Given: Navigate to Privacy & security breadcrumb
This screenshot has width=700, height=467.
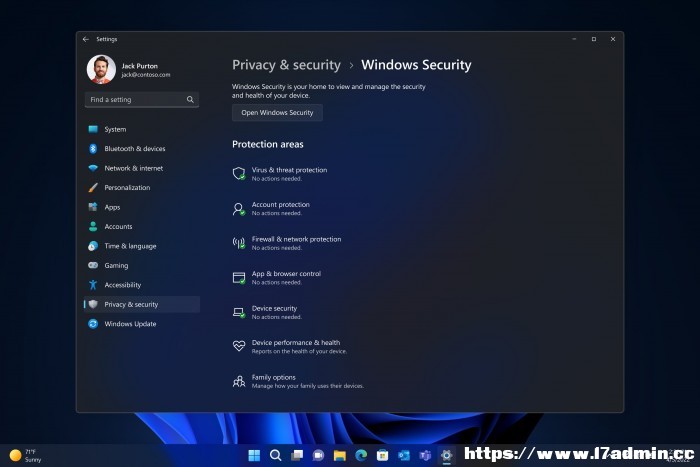Looking at the screenshot, I should tap(286, 65).
